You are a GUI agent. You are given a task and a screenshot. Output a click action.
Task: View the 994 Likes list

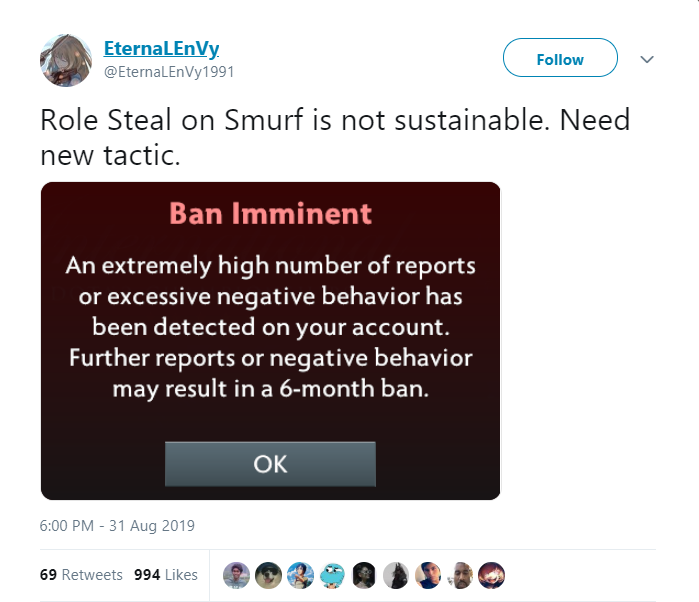pos(166,575)
